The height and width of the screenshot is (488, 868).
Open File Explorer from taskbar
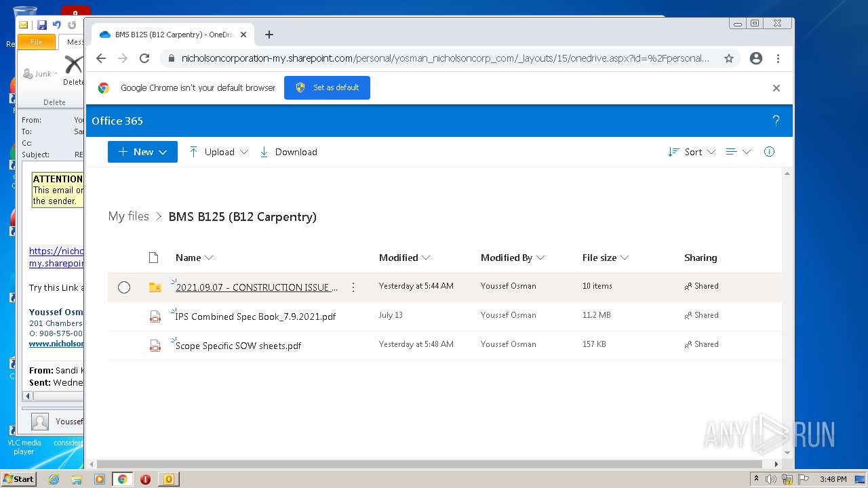coord(77,479)
